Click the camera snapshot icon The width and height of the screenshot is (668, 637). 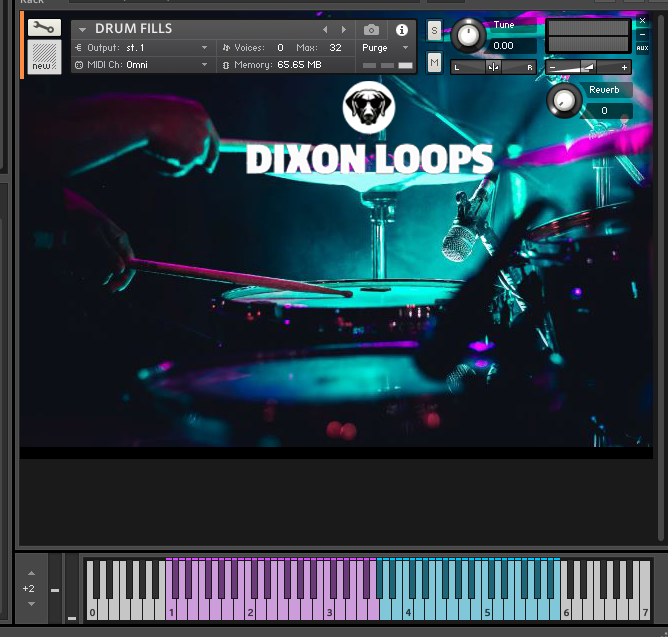pos(372,30)
